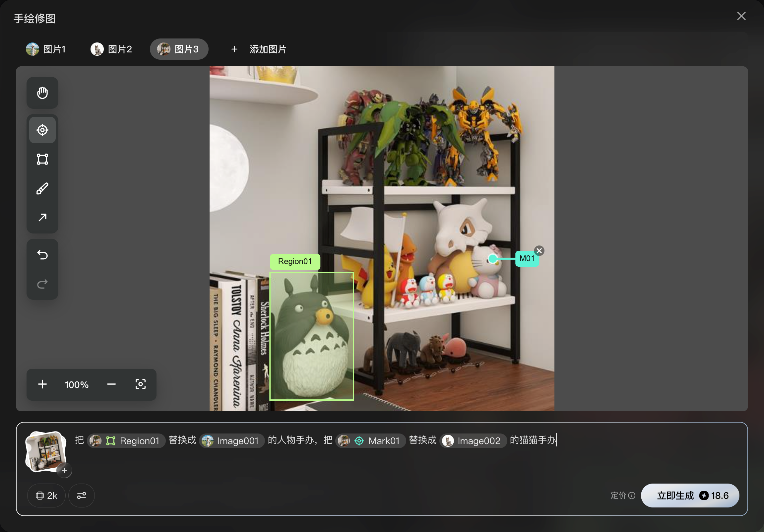This screenshot has width=764, height=532.
Task: Click the Image002 tag in prompt
Action: click(473, 441)
